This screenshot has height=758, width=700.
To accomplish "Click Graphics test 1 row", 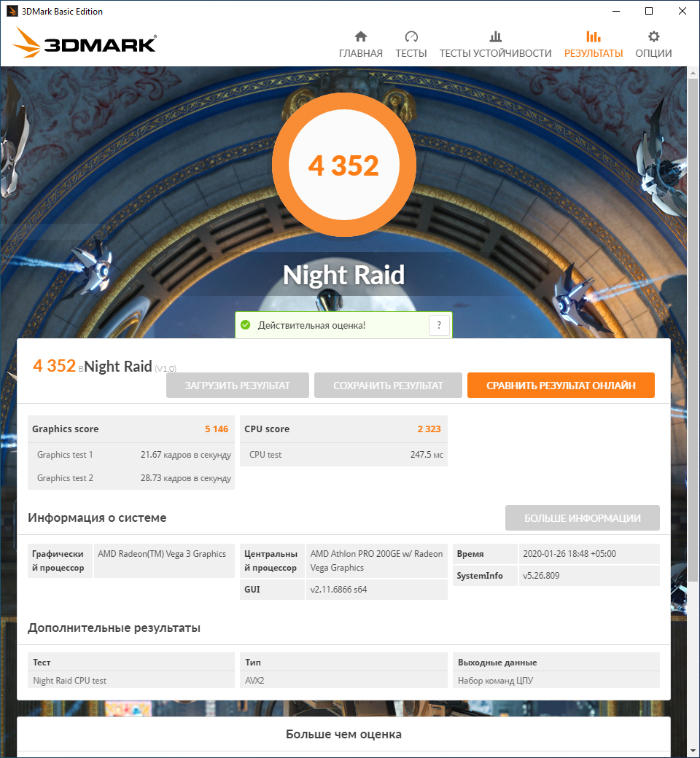I will point(131,454).
